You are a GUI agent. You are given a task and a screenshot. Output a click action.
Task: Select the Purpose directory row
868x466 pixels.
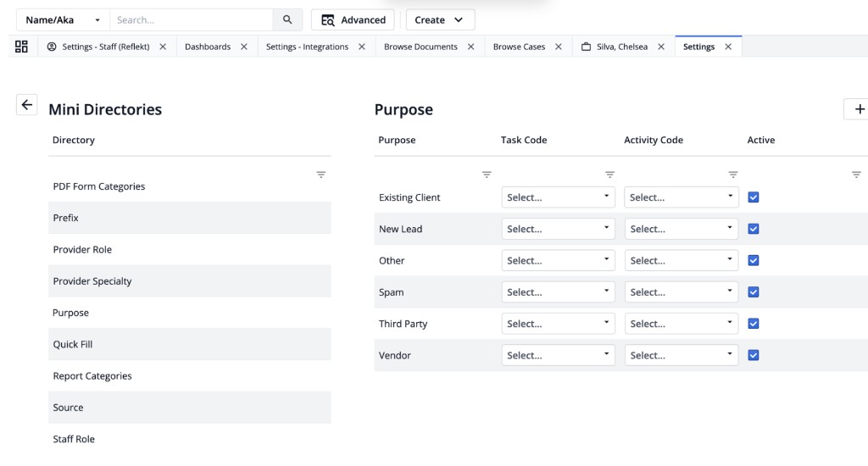coord(190,313)
